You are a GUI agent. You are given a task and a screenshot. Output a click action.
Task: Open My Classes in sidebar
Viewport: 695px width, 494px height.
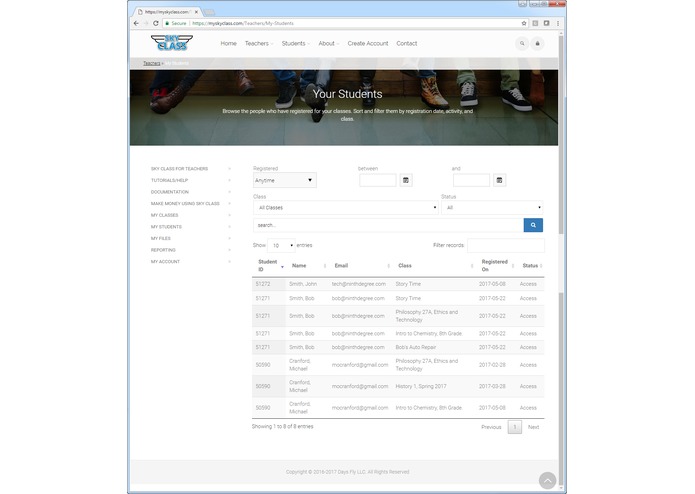tap(164, 215)
